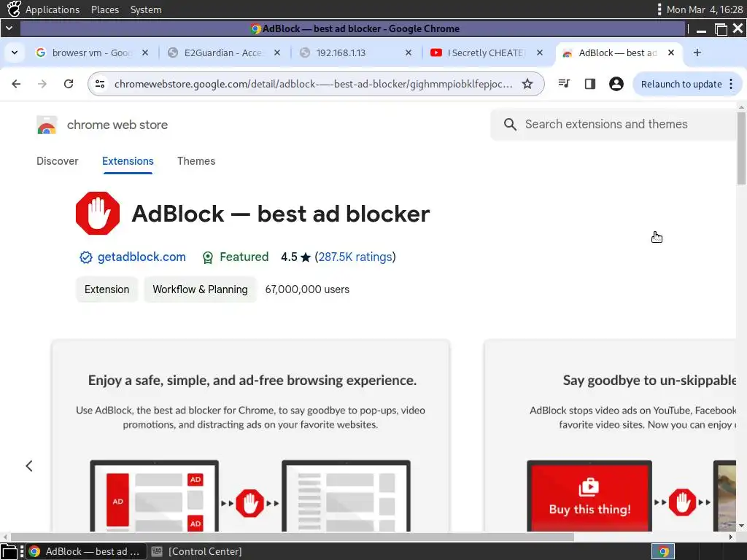Go back to previous page
This screenshot has width=747, height=560.
pos(16,84)
